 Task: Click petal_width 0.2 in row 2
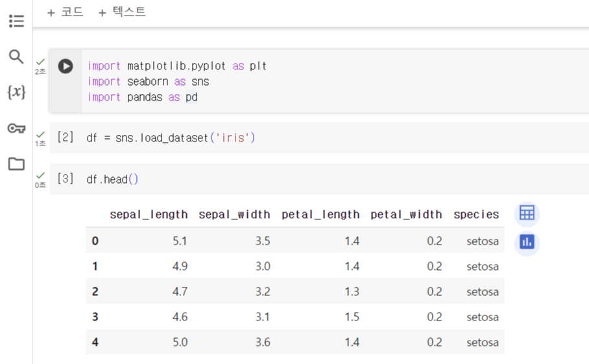coord(435,291)
